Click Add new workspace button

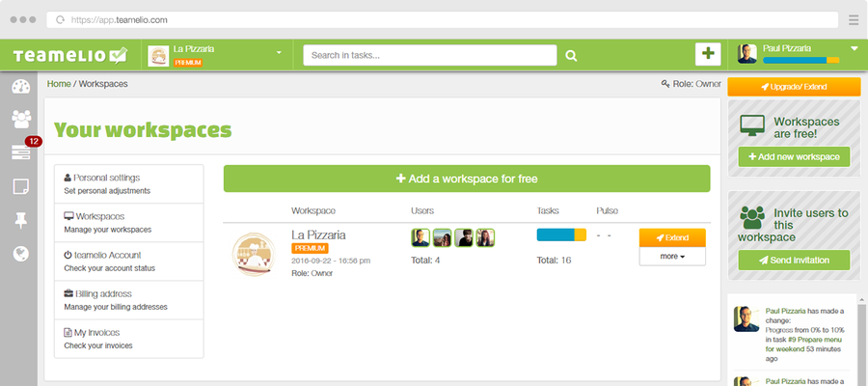pyautogui.click(x=794, y=156)
